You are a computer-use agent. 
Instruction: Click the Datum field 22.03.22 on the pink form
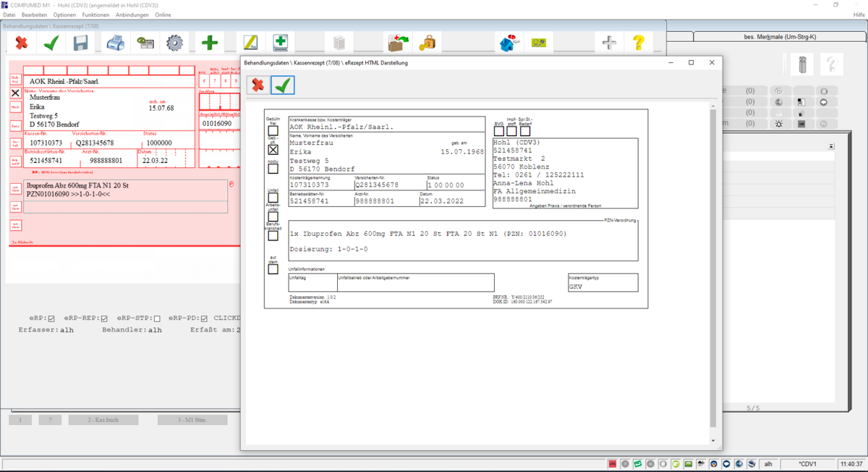pyautogui.click(x=155, y=161)
